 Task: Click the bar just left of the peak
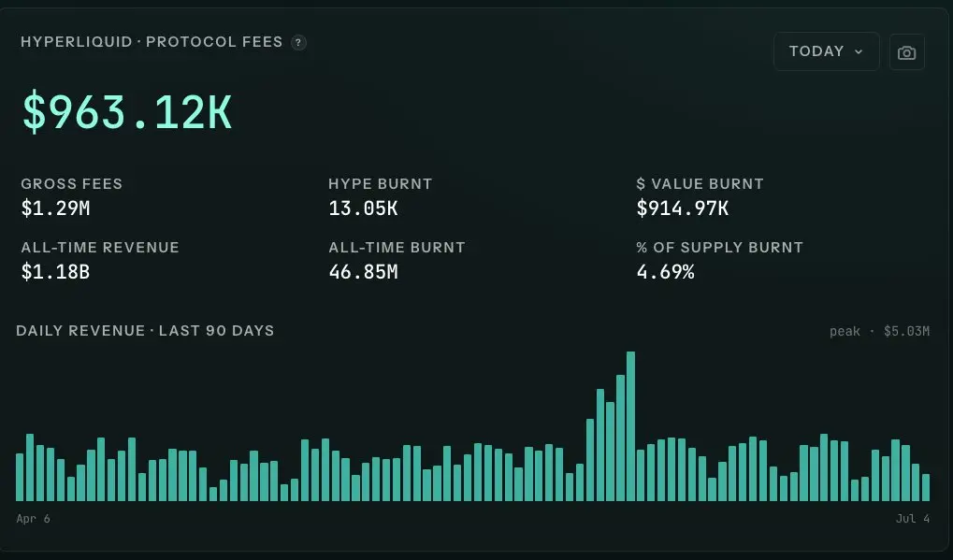coord(621,438)
